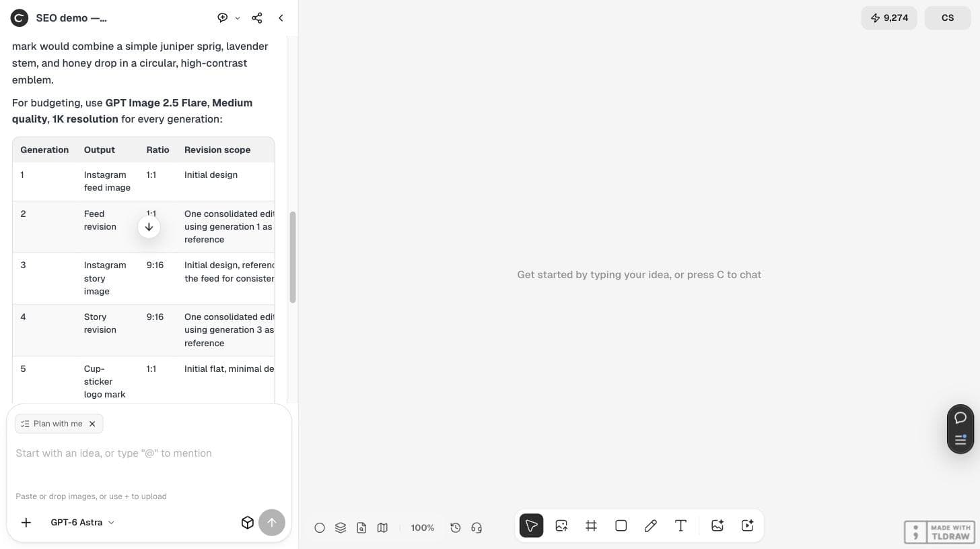This screenshot has width=980, height=549.
Task: Open the CS account menu
Action: (x=948, y=18)
